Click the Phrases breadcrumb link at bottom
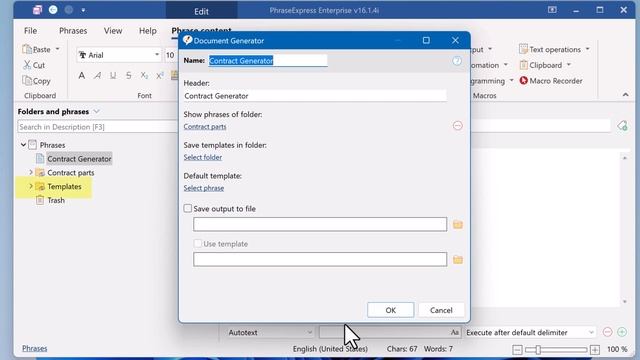Viewport: 640px width, 360px height. pyautogui.click(x=35, y=348)
